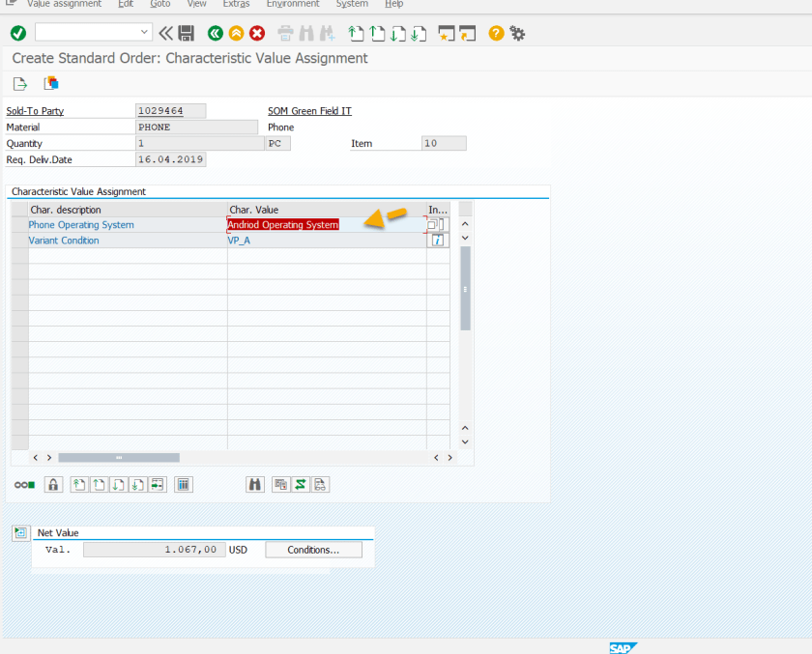812x654 pixels.
Task: Click the orange Exit icon
Action: (x=236, y=34)
